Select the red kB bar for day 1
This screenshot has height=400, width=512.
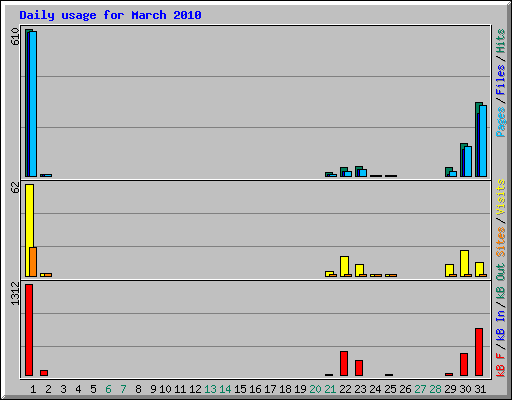tap(29, 330)
